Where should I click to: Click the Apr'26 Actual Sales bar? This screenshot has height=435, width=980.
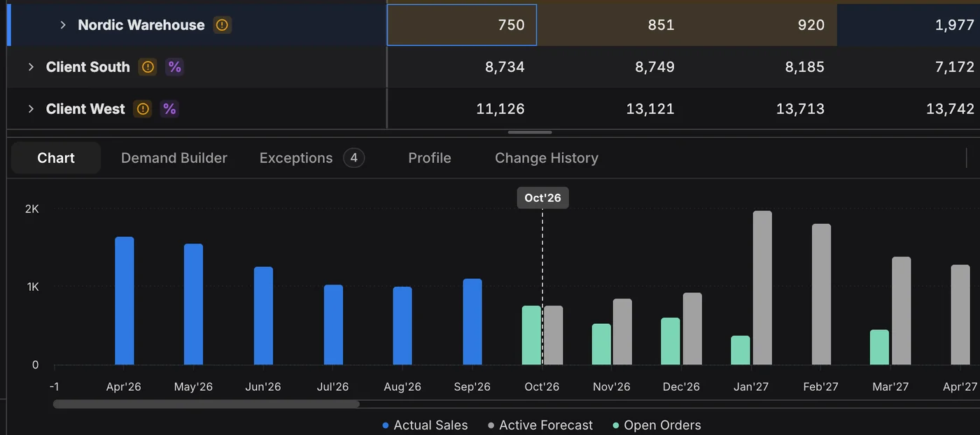point(124,301)
